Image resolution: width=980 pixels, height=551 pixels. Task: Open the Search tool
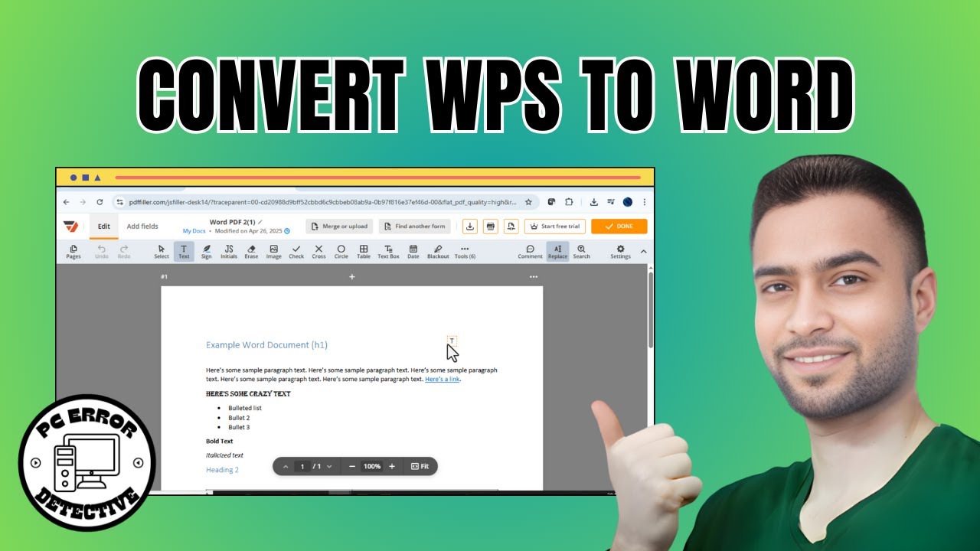coord(581,252)
